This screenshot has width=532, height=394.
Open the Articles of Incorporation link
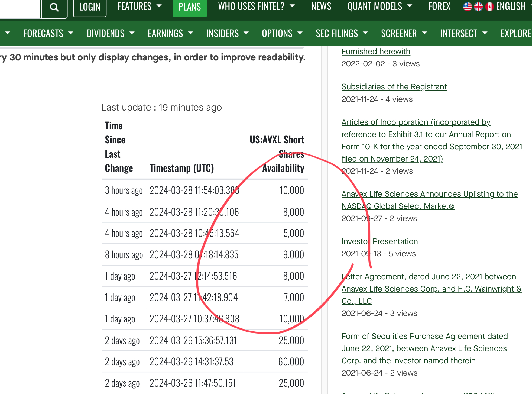[432, 140]
